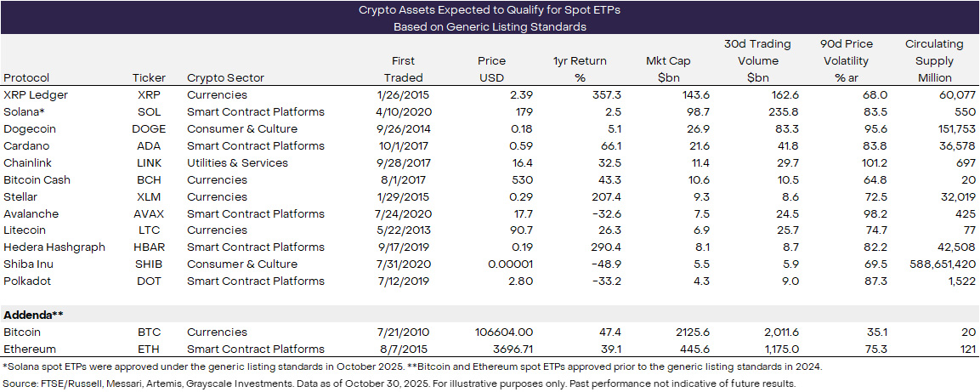Click the source line citing FTSE/Russell

pos(399,383)
